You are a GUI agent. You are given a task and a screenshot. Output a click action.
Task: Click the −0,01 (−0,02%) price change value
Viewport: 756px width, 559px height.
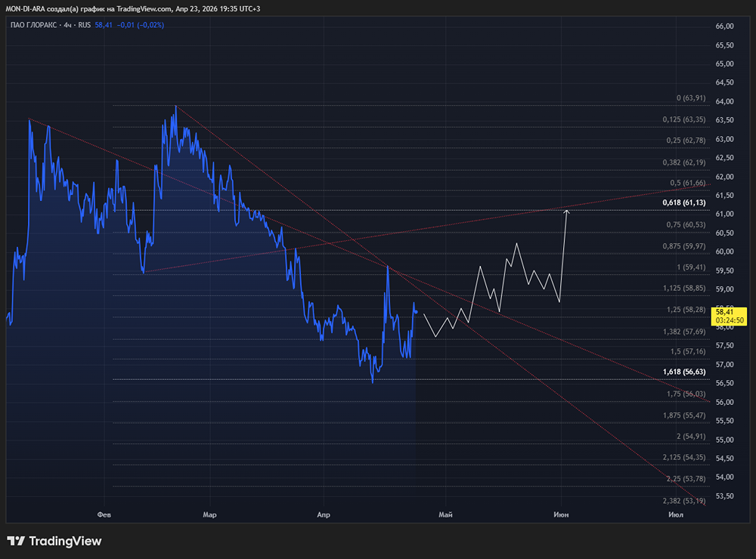coord(141,25)
